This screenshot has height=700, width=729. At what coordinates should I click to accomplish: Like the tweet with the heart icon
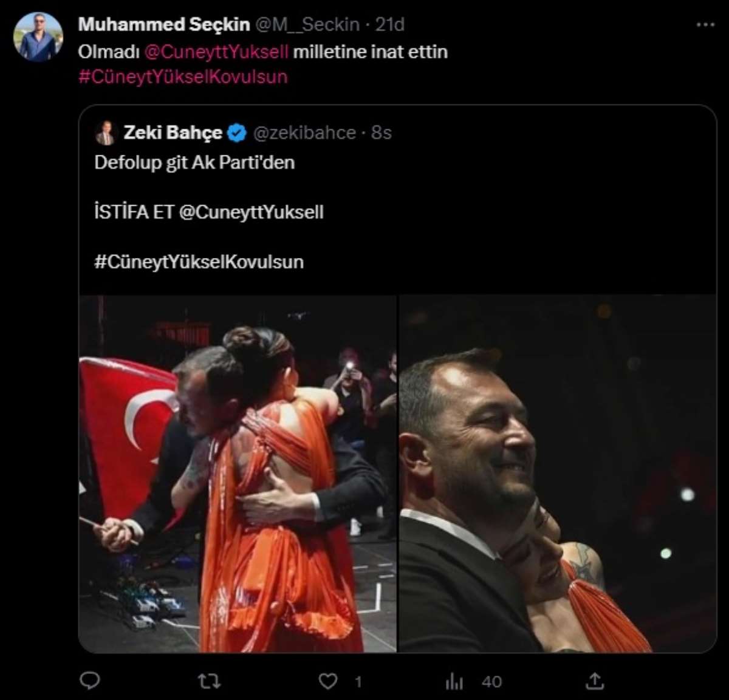[328, 681]
